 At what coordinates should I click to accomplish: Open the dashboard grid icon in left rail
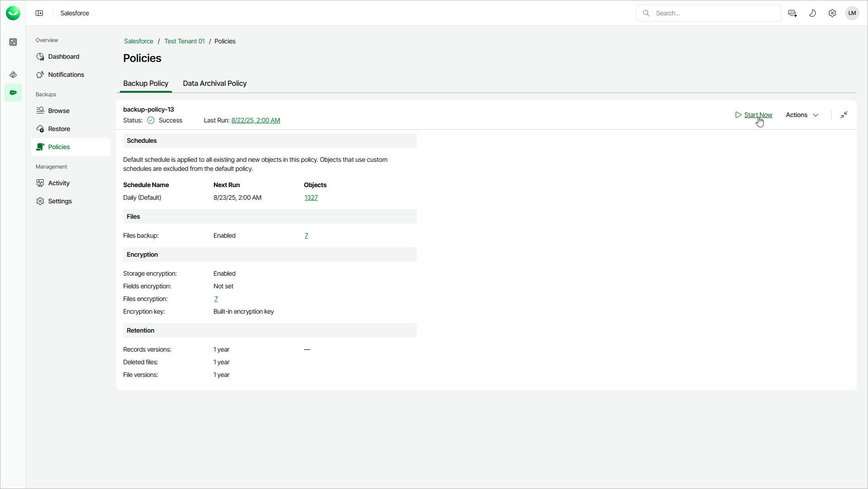point(13,42)
